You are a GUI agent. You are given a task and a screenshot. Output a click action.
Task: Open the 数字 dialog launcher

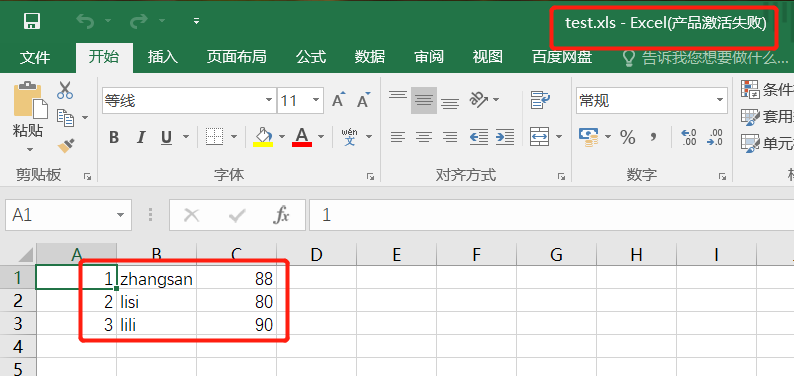click(x=722, y=176)
